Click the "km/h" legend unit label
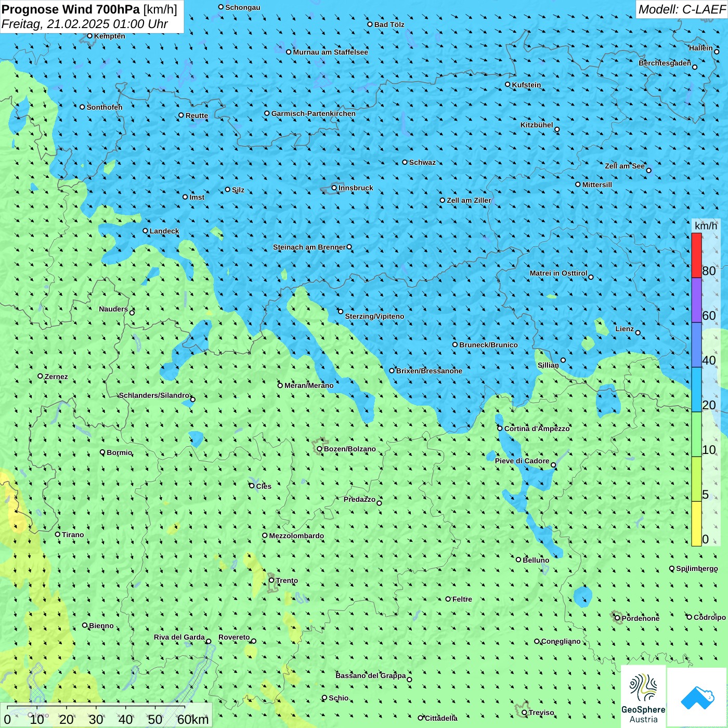 [x=706, y=226]
